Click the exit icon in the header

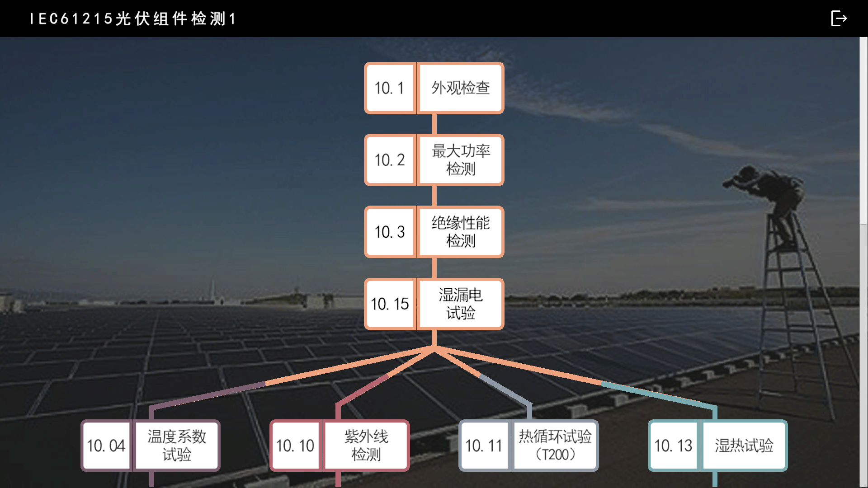click(x=839, y=19)
